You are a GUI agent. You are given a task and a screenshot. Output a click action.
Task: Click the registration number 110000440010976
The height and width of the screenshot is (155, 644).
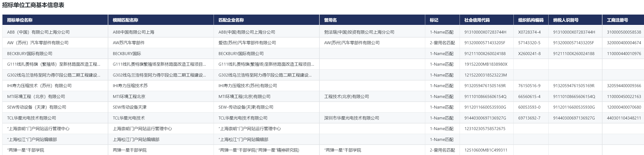click(x=624, y=54)
